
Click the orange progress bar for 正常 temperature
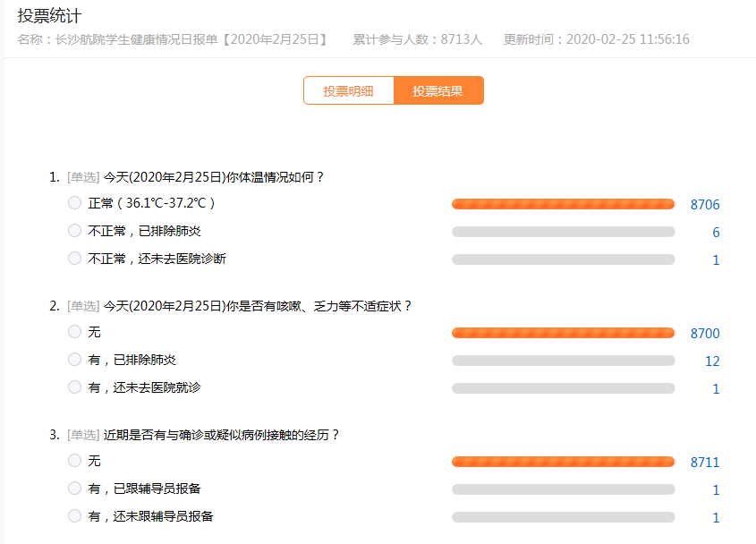coord(563,204)
